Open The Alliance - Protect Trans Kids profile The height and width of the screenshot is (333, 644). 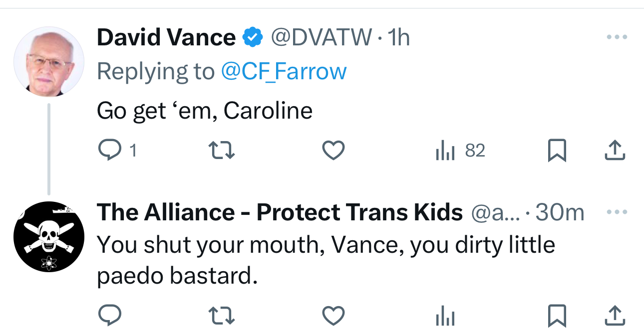click(x=280, y=213)
